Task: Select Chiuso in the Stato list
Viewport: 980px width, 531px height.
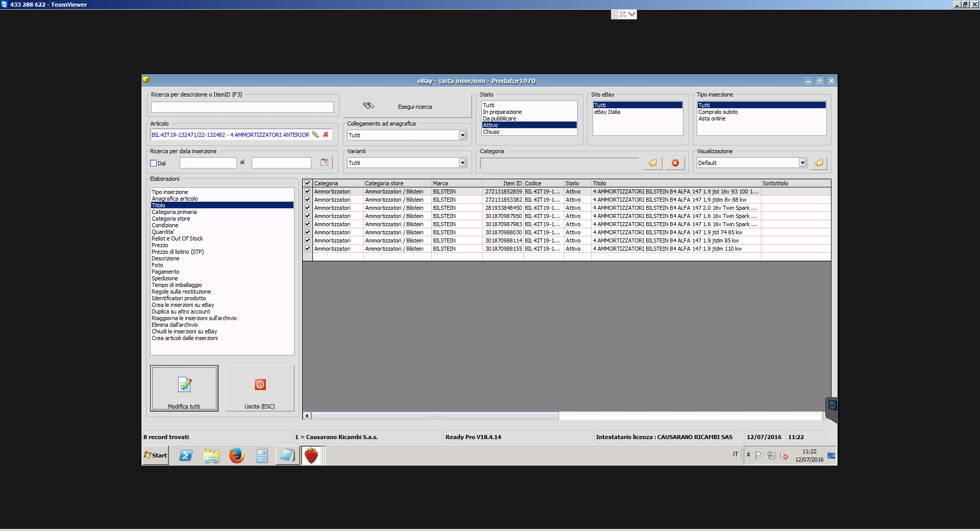Action: tap(491, 132)
